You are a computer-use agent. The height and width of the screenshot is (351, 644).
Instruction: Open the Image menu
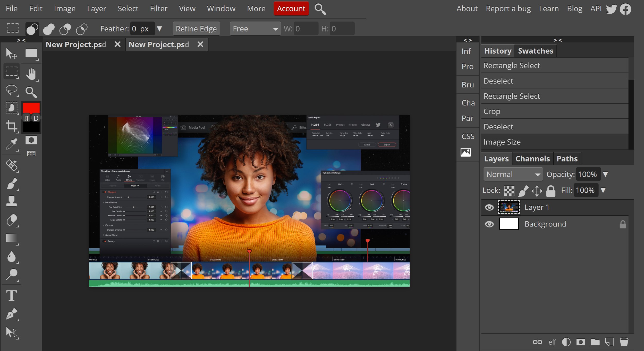click(x=65, y=9)
